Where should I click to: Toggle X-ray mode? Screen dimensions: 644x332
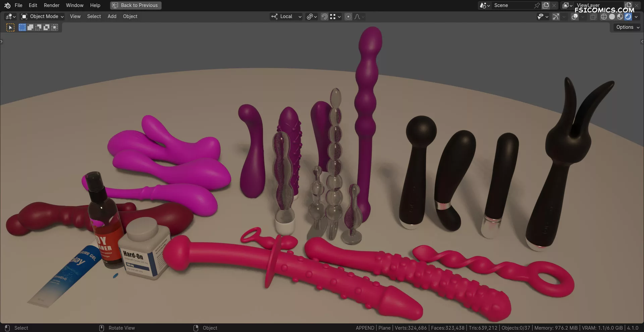click(593, 16)
